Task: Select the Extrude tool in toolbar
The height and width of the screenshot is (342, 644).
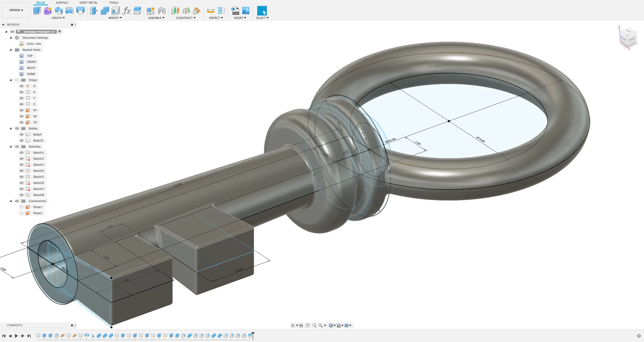Action: [37, 10]
